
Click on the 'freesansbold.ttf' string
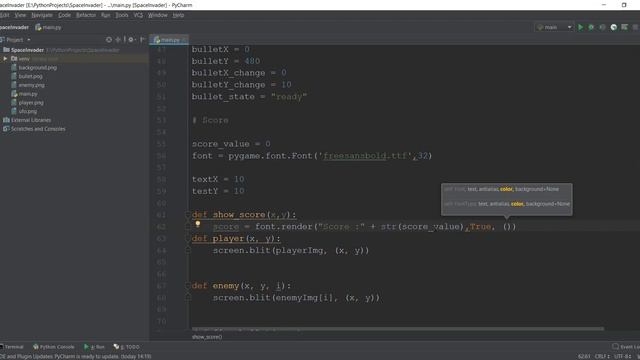365,156
